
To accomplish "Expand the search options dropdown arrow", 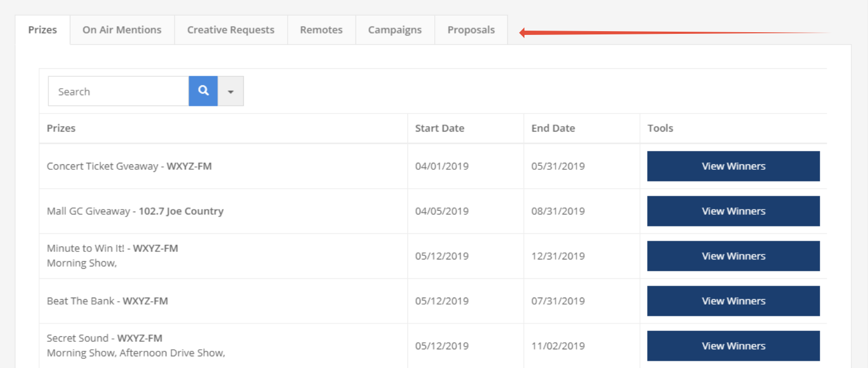I will click(x=230, y=91).
